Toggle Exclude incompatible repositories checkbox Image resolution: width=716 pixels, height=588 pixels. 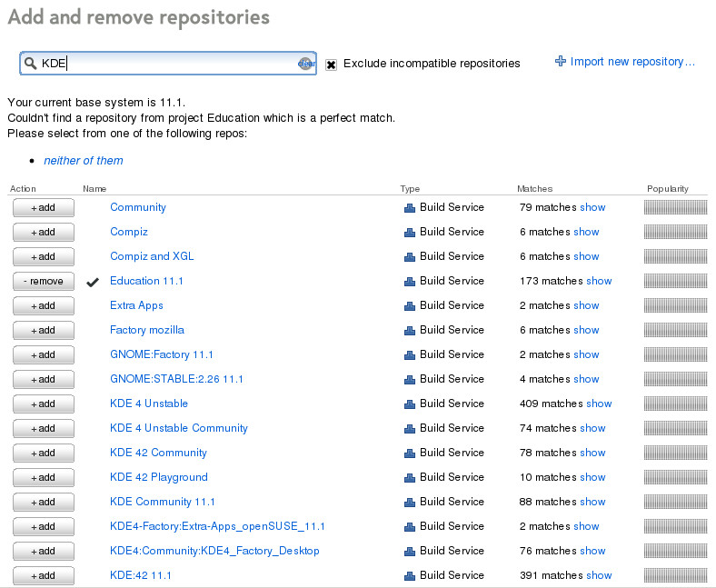332,65
